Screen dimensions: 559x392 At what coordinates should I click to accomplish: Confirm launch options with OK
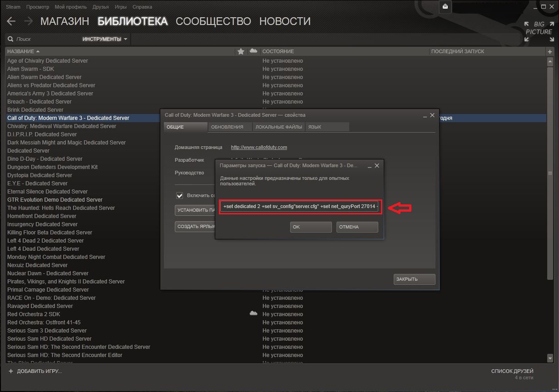[x=311, y=227]
